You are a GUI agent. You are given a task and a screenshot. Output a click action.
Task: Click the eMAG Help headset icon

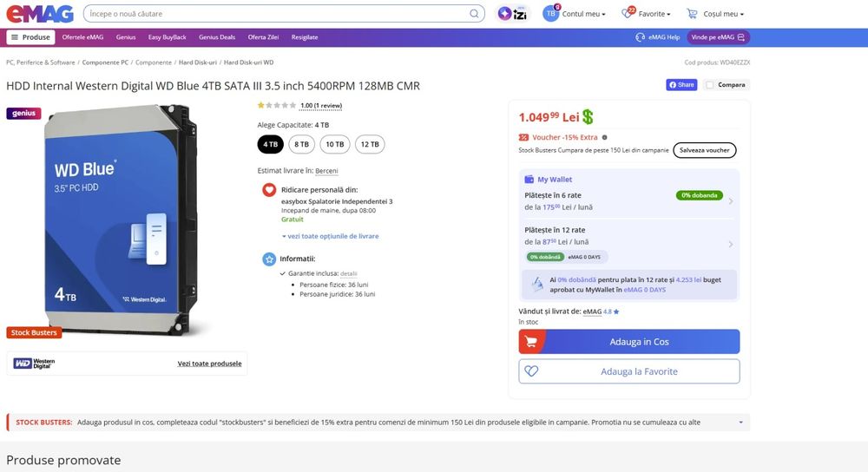pyautogui.click(x=640, y=37)
